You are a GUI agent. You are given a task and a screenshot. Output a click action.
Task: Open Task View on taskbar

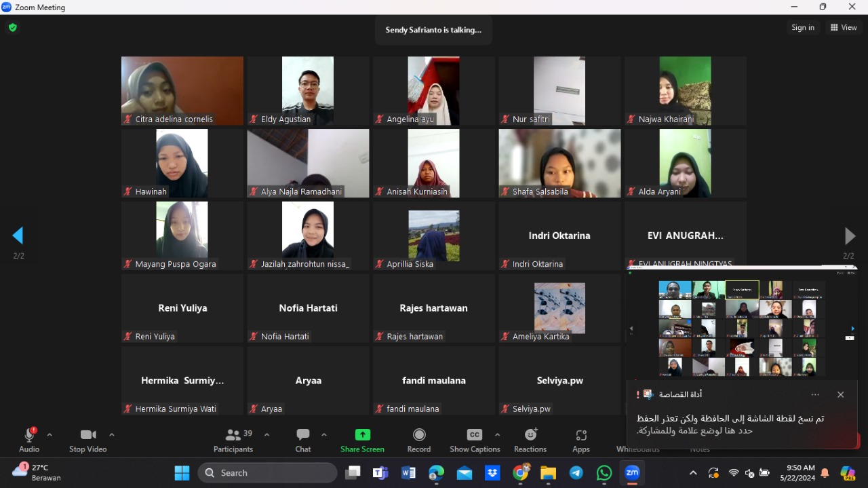point(353,473)
